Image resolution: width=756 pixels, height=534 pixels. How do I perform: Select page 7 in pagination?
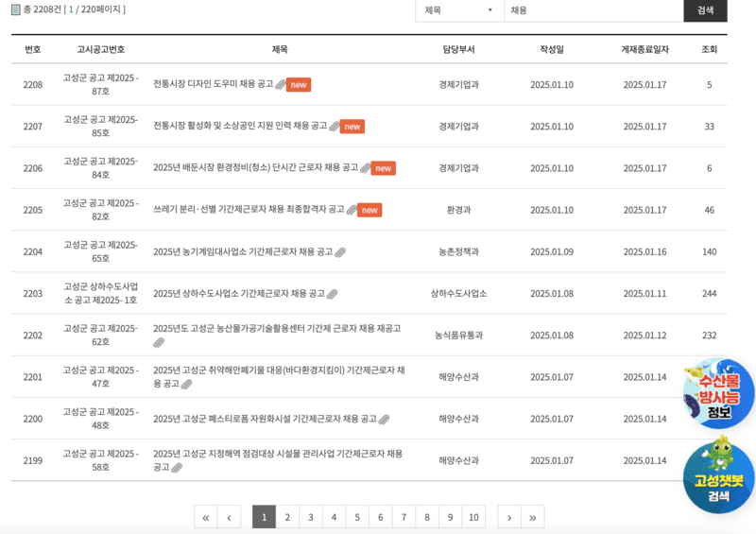tap(404, 517)
